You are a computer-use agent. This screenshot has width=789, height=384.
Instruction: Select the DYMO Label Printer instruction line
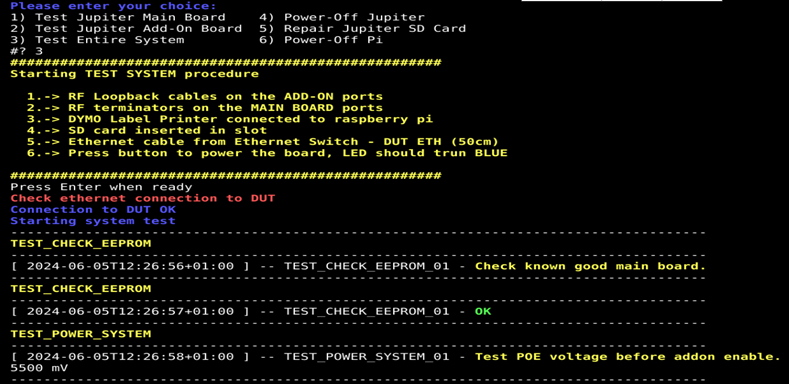[x=230, y=119]
